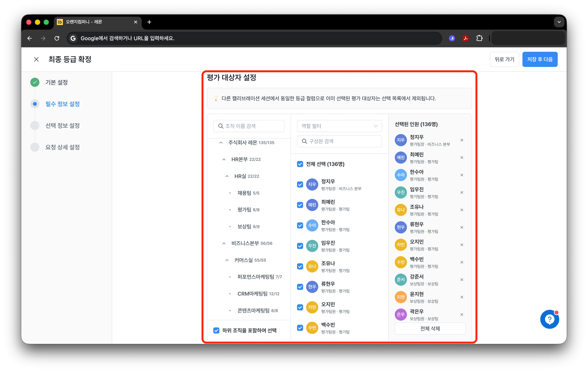Uncheck 류현우 in the member list
The image size is (588, 372).
300,287
